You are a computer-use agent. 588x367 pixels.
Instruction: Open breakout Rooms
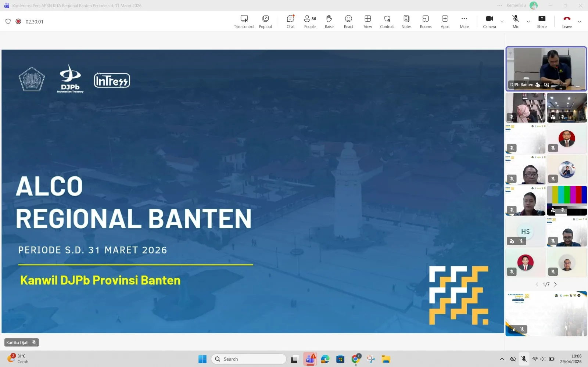(426, 21)
